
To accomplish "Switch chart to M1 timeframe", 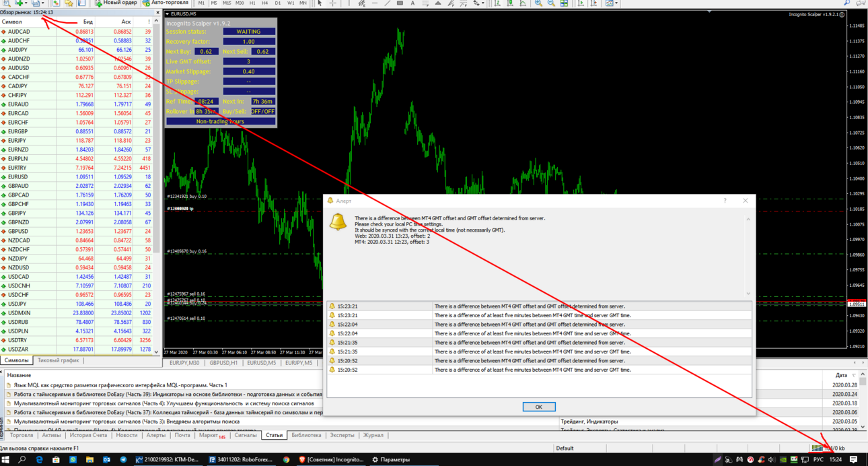I will point(201,3).
